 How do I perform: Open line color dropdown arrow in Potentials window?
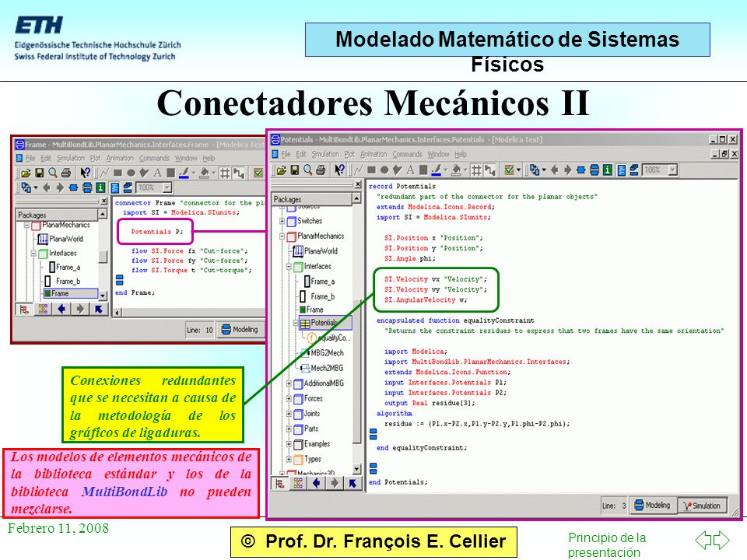tap(445, 170)
